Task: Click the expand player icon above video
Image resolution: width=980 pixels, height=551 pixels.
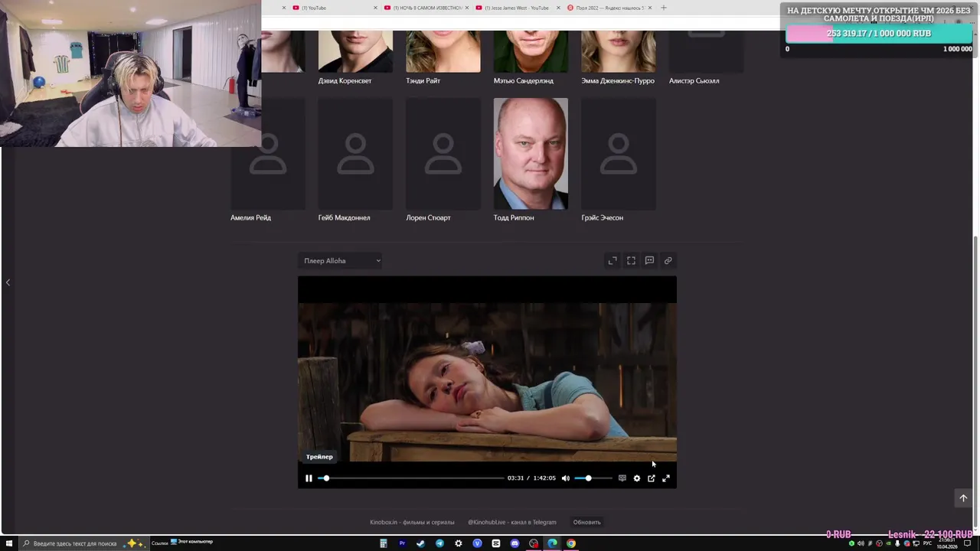Action: (x=612, y=261)
